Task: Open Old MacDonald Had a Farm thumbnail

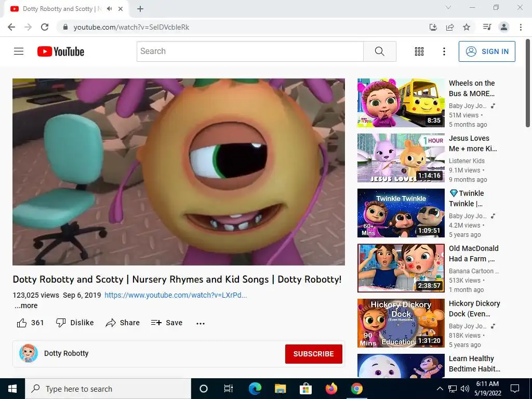Action: point(401,268)
